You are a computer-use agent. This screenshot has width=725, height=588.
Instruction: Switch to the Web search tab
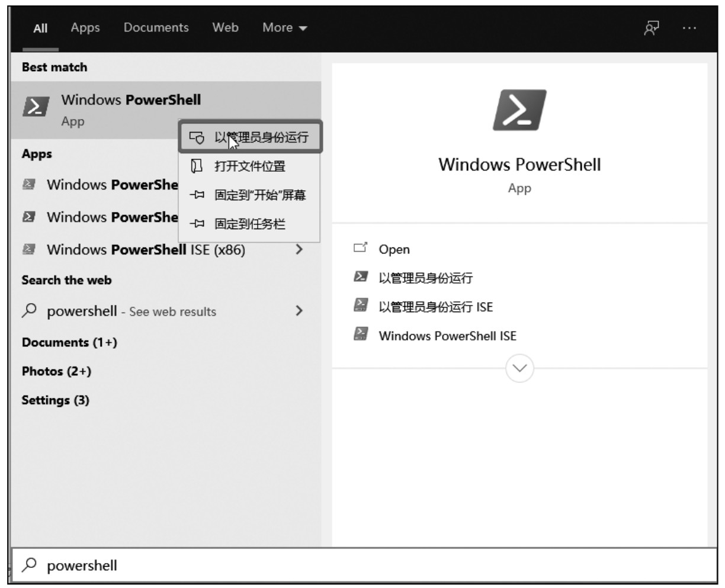226,27
